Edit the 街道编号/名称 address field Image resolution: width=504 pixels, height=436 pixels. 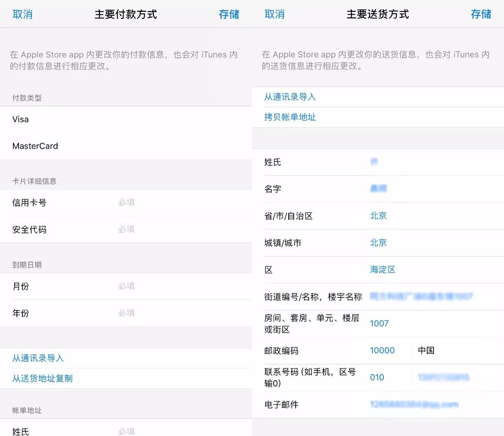421,296
